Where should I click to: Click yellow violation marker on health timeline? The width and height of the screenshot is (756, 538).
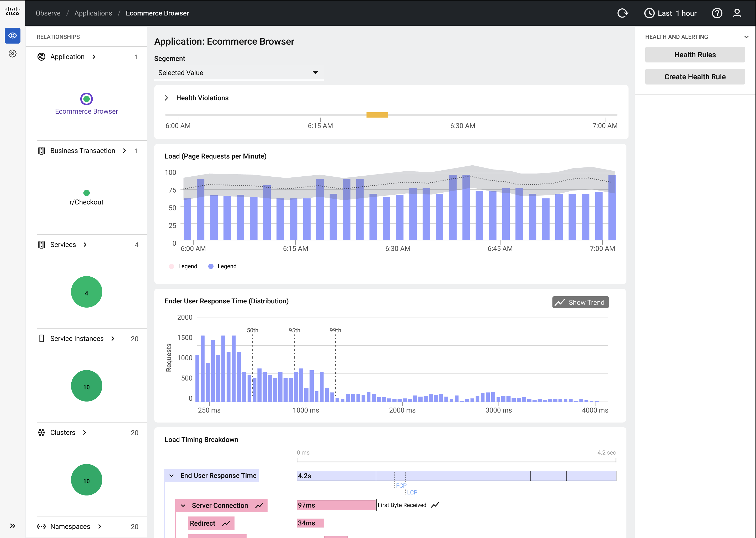pyautogui.click(x=377, y=115)
